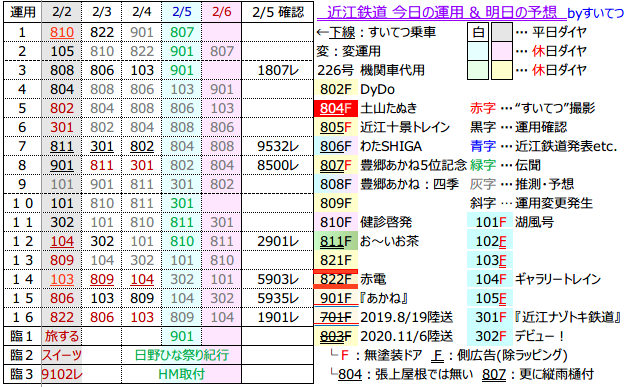Click the 104F legend cell

pos(490,279)
